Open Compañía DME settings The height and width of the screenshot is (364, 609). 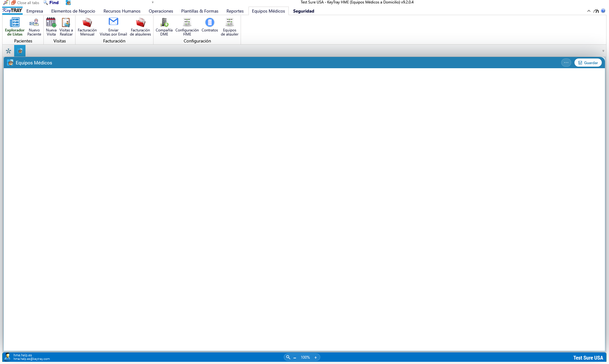164,27
